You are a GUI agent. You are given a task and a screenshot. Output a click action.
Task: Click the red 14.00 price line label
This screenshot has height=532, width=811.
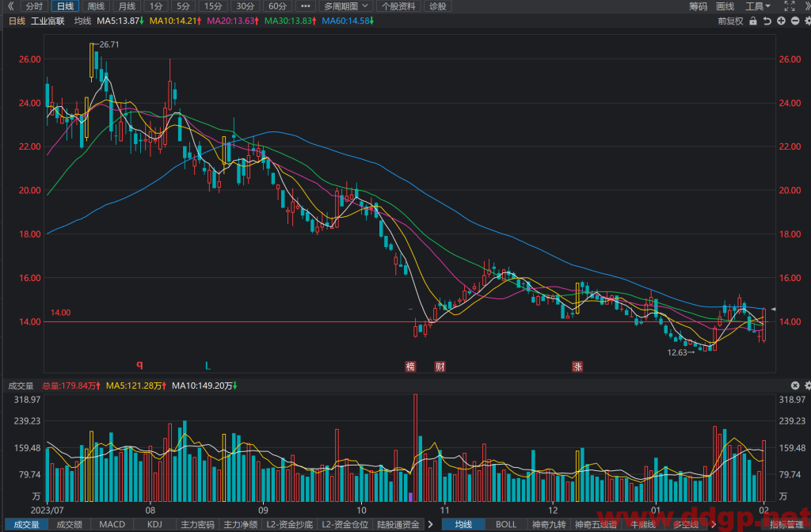[x=60, y=313]
